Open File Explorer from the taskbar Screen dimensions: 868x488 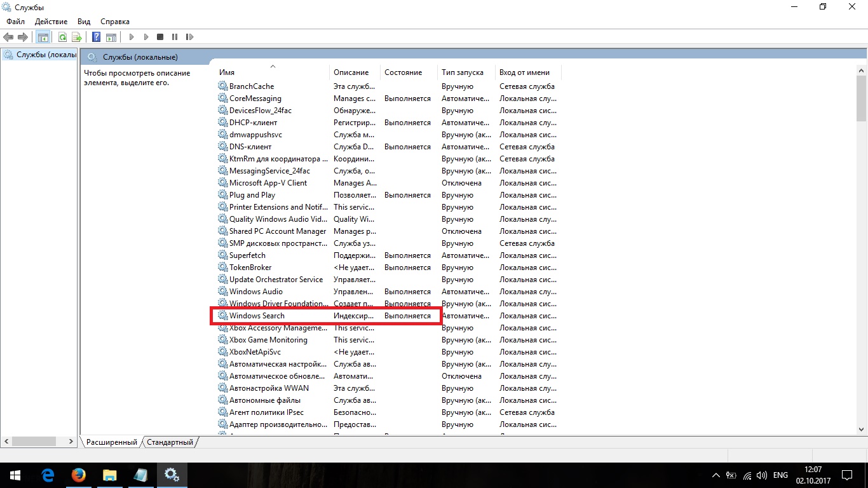click(x=110, y=475)
